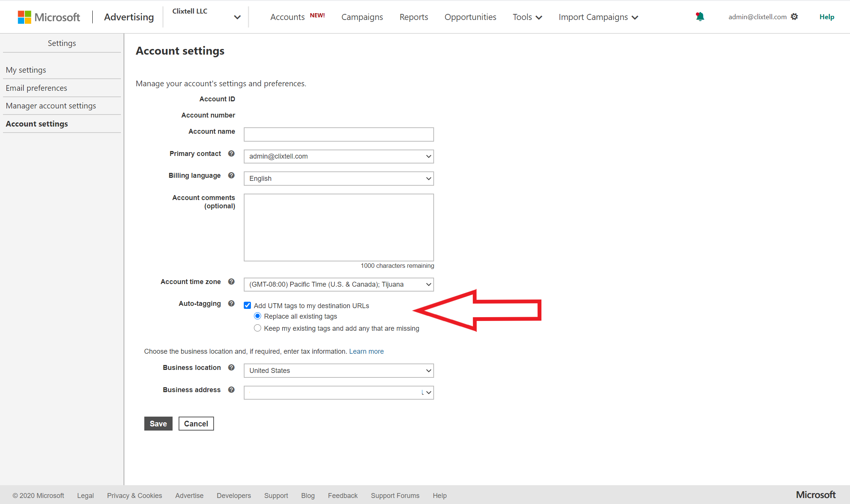
Task: Open Developers footer link
Action: tap(234, 495)
